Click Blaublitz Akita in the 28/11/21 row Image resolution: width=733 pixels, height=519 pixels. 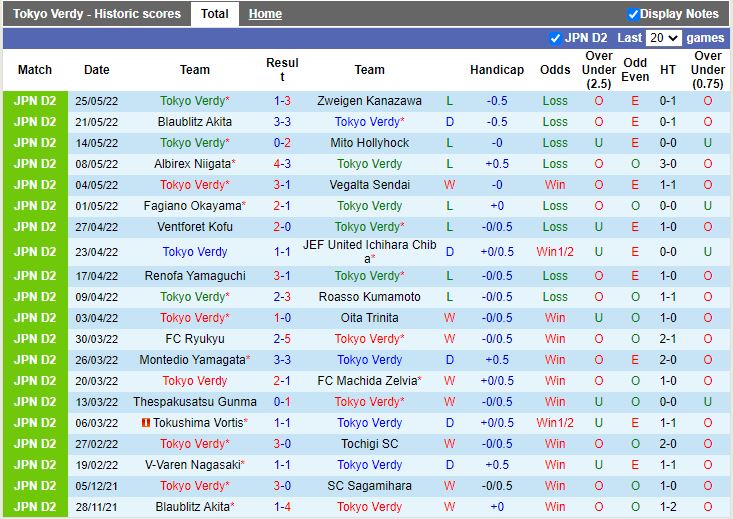(192, 507)
